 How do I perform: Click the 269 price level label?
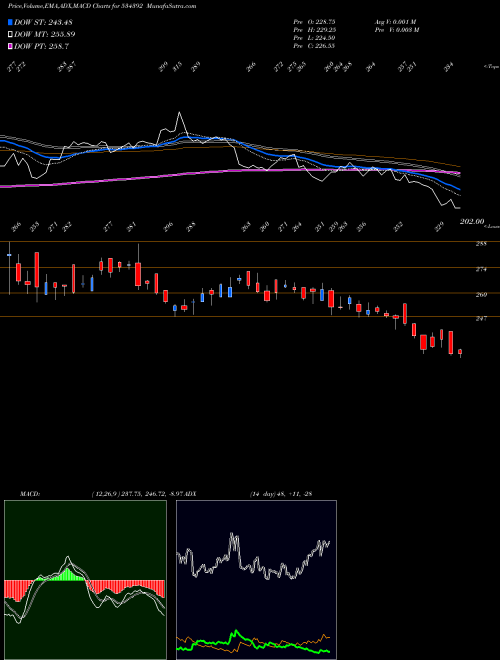(x=481, y=295)
